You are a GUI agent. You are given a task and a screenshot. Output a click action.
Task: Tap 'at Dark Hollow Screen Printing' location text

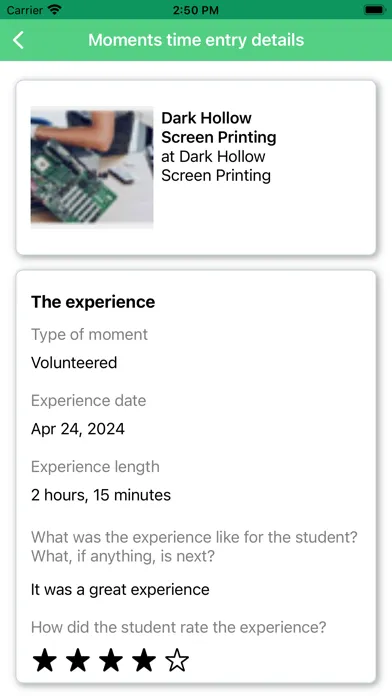coord(216,166)
